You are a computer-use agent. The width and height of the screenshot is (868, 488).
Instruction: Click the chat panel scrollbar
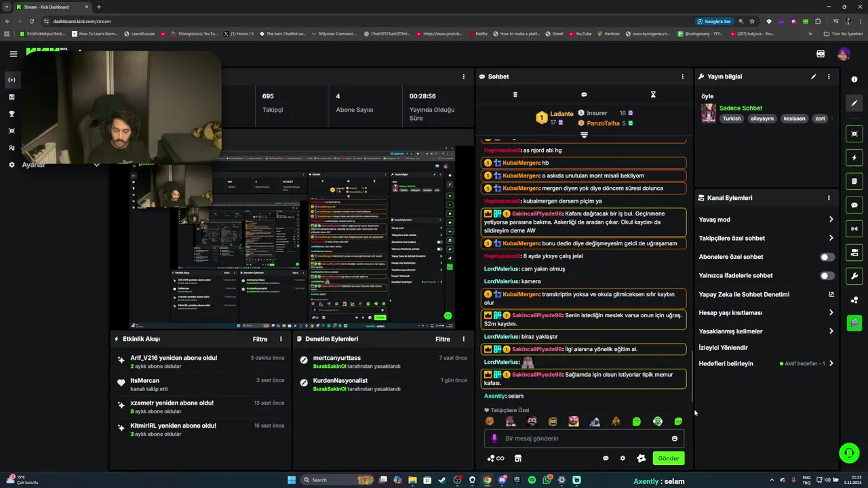click(x=691, y=376)
